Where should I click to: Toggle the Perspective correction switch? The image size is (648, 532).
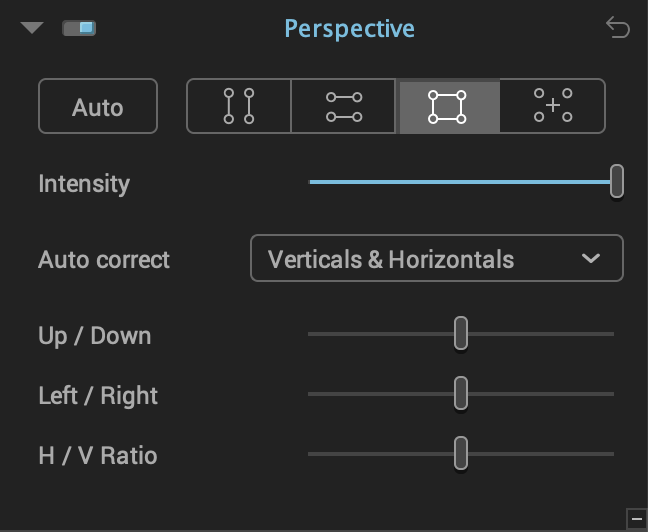79,28
